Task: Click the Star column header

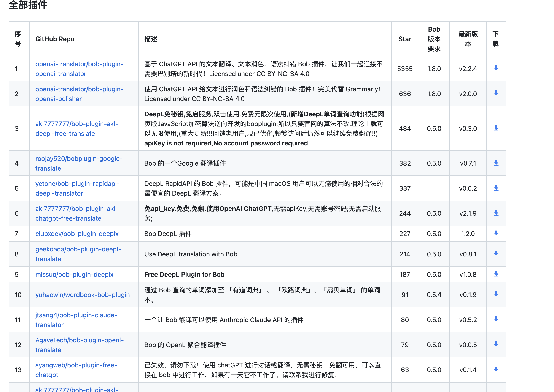Action: 405,39
